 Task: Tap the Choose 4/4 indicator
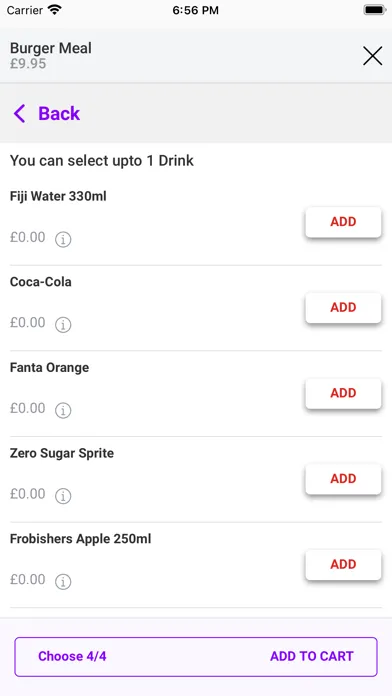pyautogui.click(x=72, y=656)
